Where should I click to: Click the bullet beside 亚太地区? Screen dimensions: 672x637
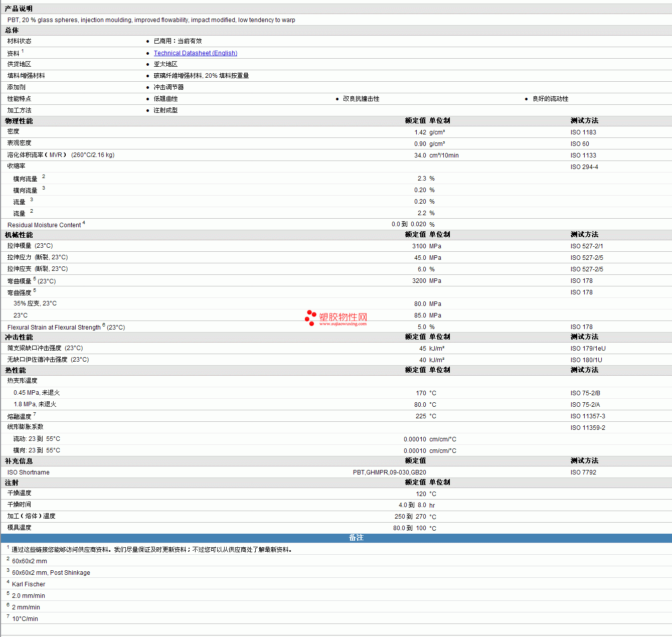[x=147, y=65]
